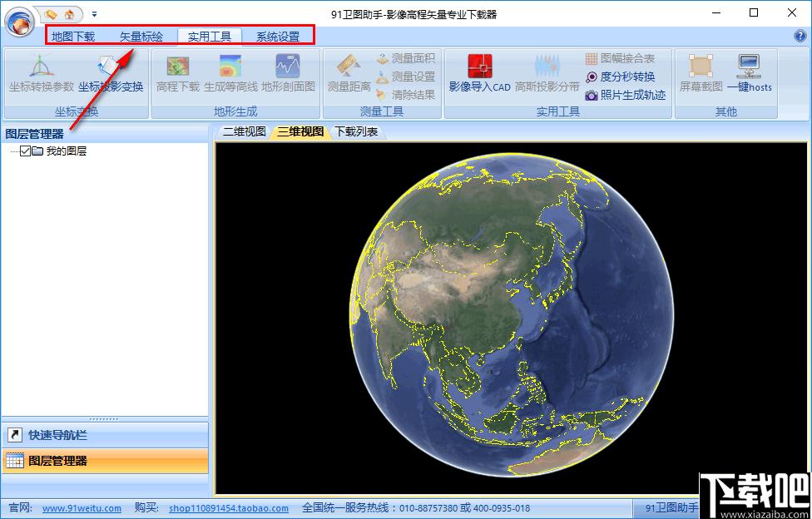The width and height of the screenshot is (812, 519).
Task: Select the 三维视图 view tab
Action: (301, 132)
